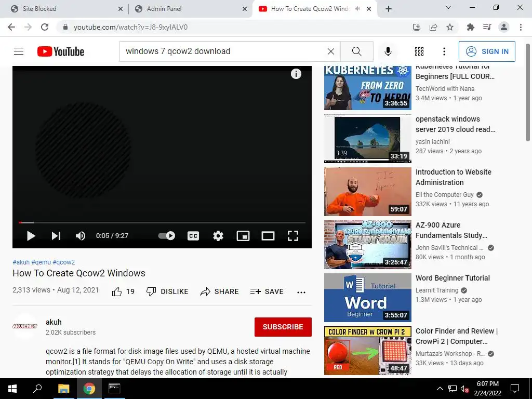Start voice search with microphone
532x399 pixels.
click(388, 51)
